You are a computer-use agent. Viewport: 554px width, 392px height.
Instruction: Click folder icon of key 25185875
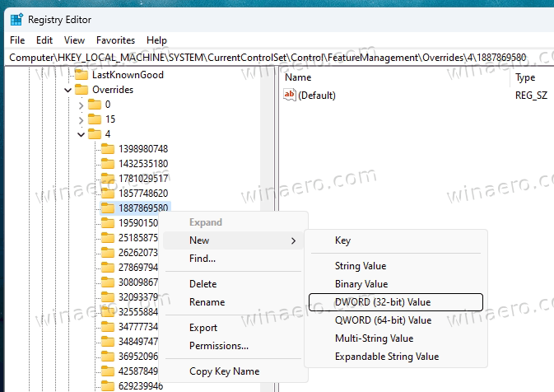coord(108,238)
